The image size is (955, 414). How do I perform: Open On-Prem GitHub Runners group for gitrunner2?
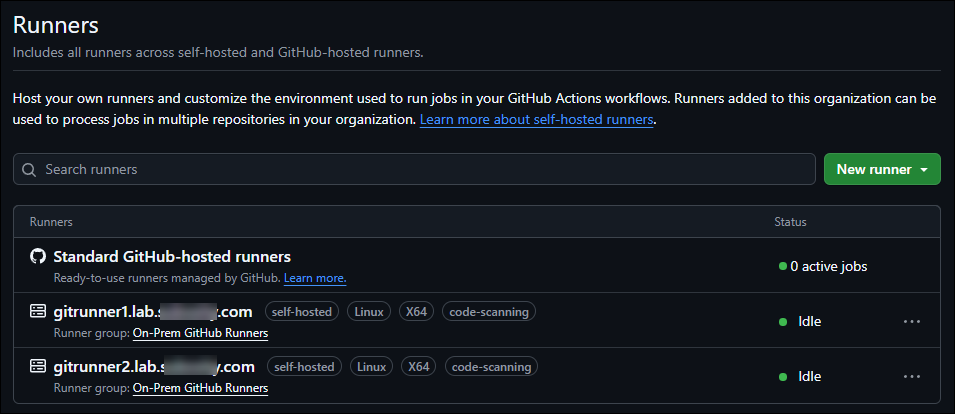[x=200, y=387]
